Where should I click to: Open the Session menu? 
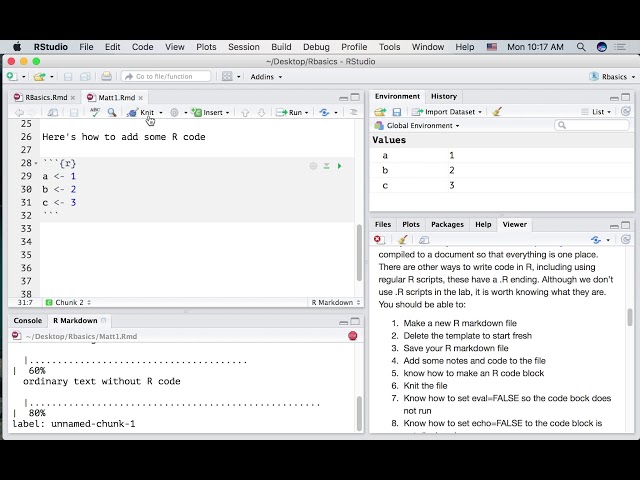click(x=243, y=47)
